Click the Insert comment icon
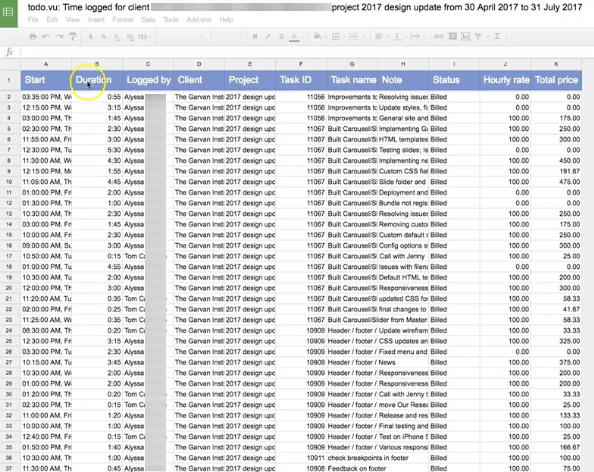Viewport: 594px width, 472px height. (x=452, y=37)
